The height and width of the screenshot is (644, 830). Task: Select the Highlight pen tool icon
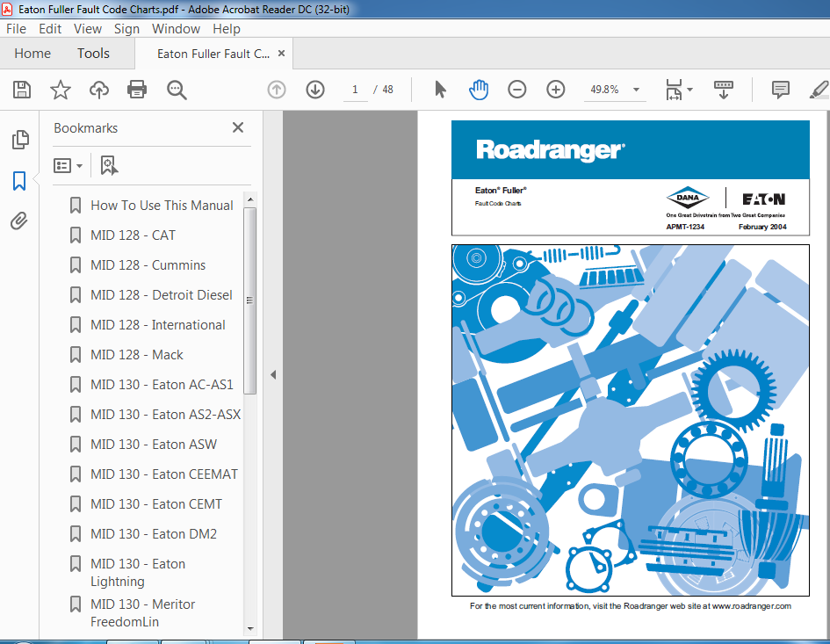(x=819, y=90)
